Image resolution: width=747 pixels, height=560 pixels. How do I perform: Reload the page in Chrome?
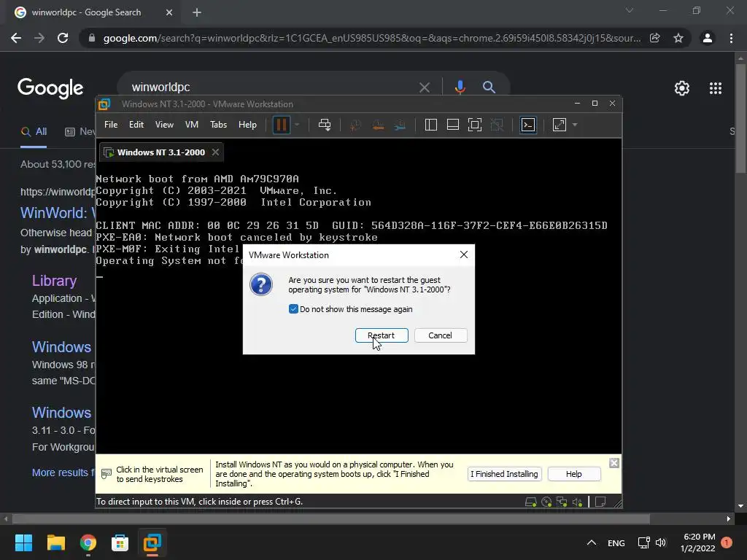[63, 38]
